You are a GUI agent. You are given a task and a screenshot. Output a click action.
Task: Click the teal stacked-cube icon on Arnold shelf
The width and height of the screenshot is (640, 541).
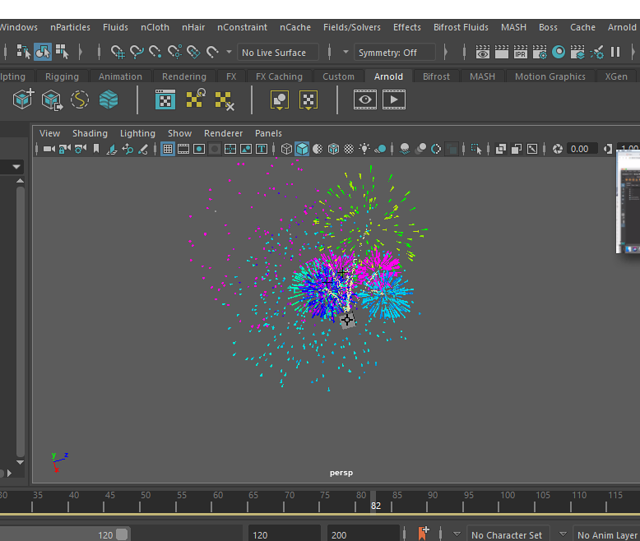[x=108, y=99]
